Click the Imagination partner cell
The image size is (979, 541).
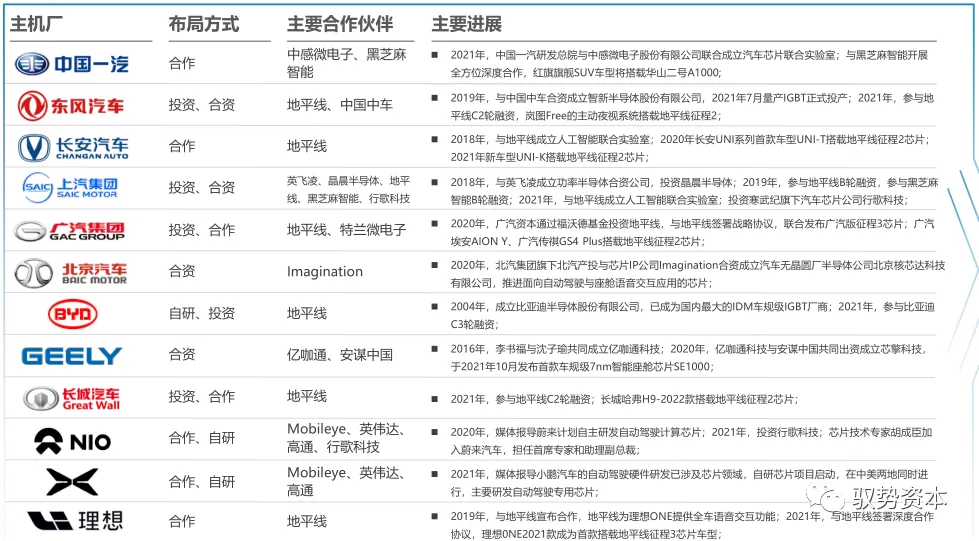(325, 272)
